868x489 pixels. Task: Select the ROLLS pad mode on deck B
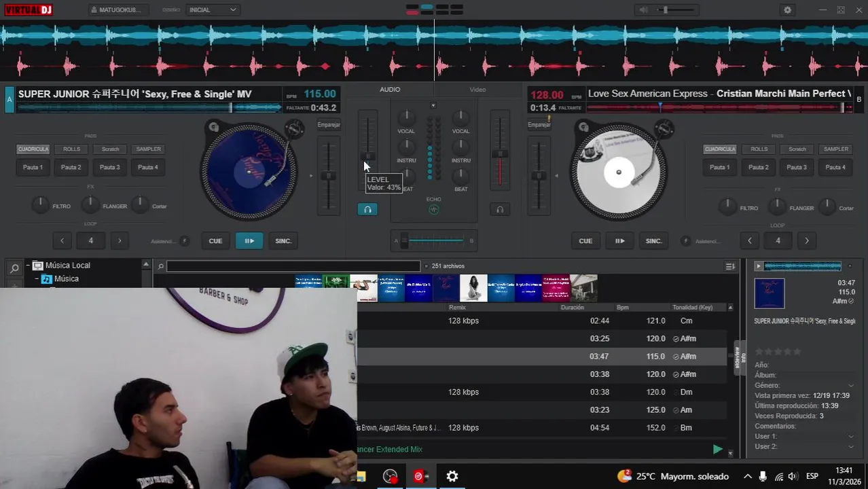759,149
